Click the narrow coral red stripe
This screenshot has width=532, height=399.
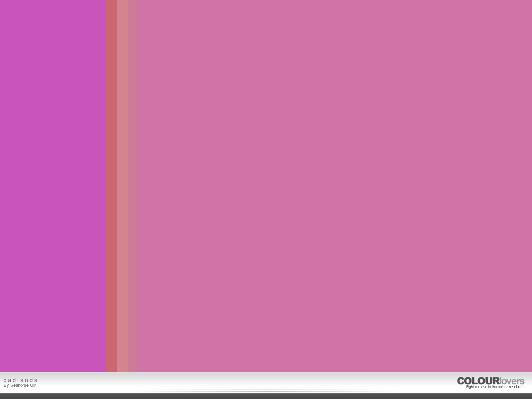click(x=112, y=186)
